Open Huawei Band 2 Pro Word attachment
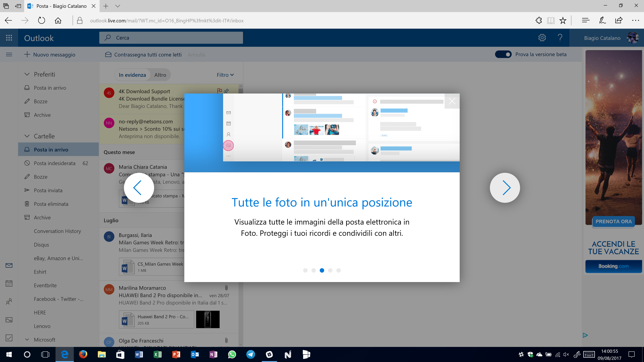Viewport: 644px width, 362px height. pos(156,320)
